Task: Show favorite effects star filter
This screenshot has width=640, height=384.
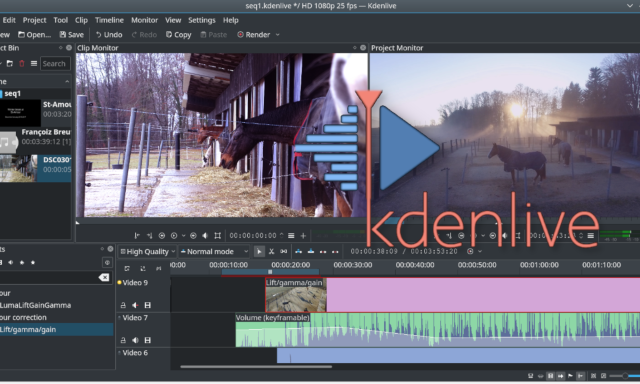Action: pos(33,262)
